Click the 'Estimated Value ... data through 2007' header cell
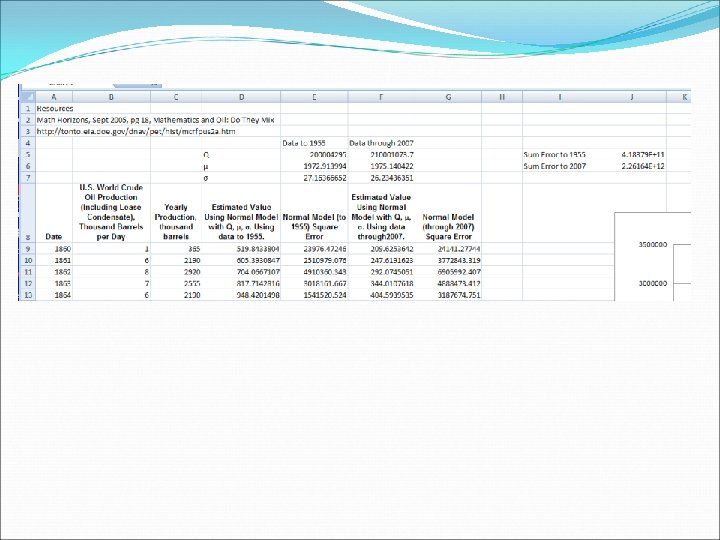The width and height of the screenshot is (720, 540). [381, 217]
